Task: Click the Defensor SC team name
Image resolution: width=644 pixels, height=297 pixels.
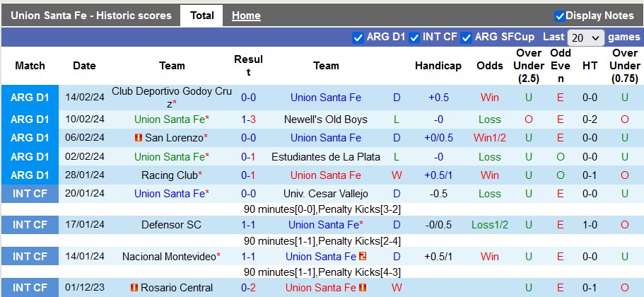Action: pos(171,225)
